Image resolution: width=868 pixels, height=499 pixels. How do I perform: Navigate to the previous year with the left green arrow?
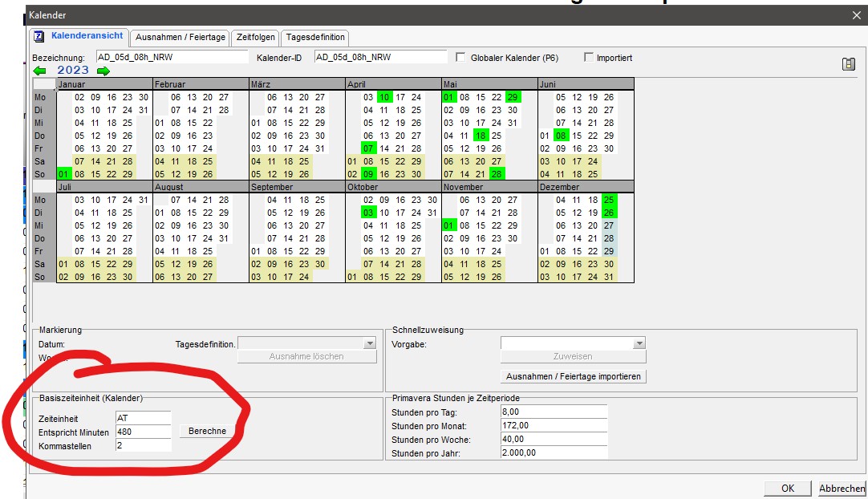[x=39, y=70]
